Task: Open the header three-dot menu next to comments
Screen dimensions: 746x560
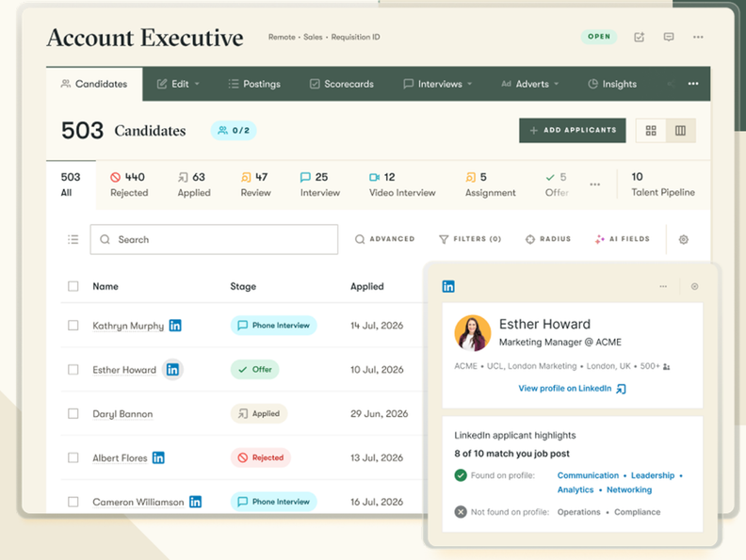Action: coord(698,37)
